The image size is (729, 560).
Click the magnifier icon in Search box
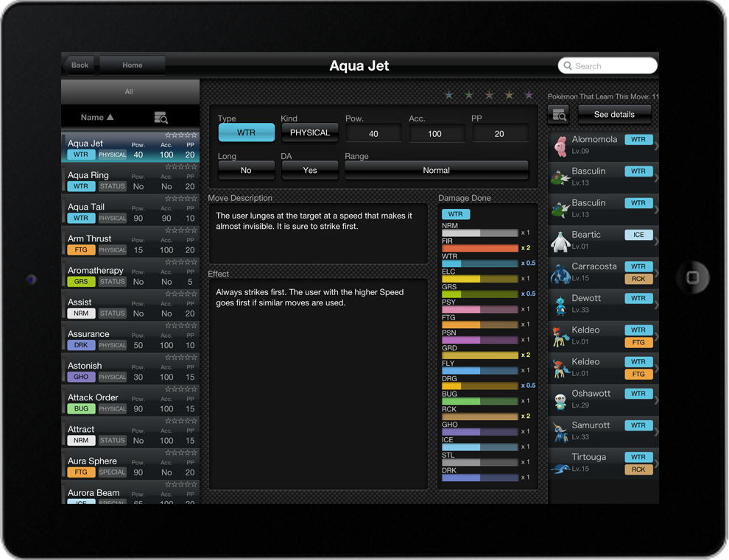tap(568, 66)
